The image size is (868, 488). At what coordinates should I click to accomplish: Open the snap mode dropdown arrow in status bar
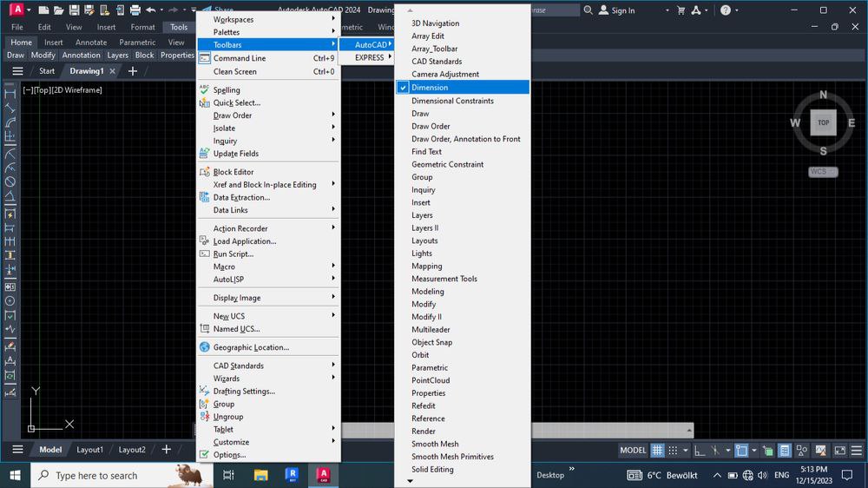[x=686, y=451]
